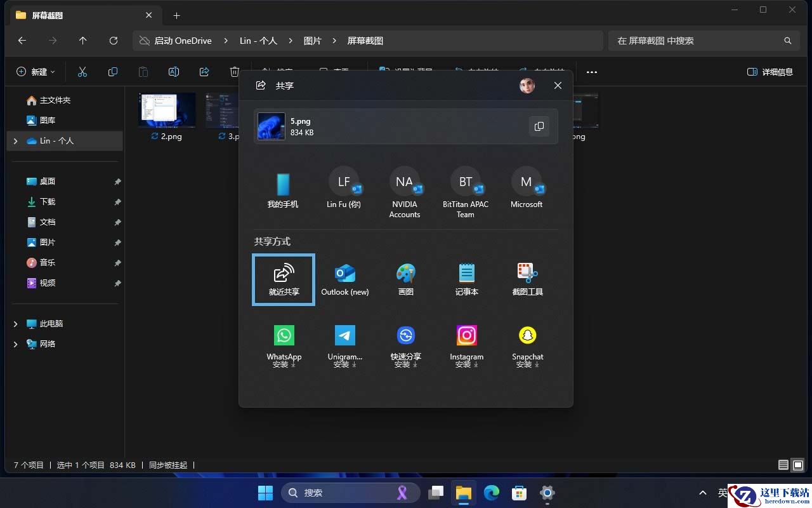
Task: Click the Paste toolbar icon
Action: point(143,72)
